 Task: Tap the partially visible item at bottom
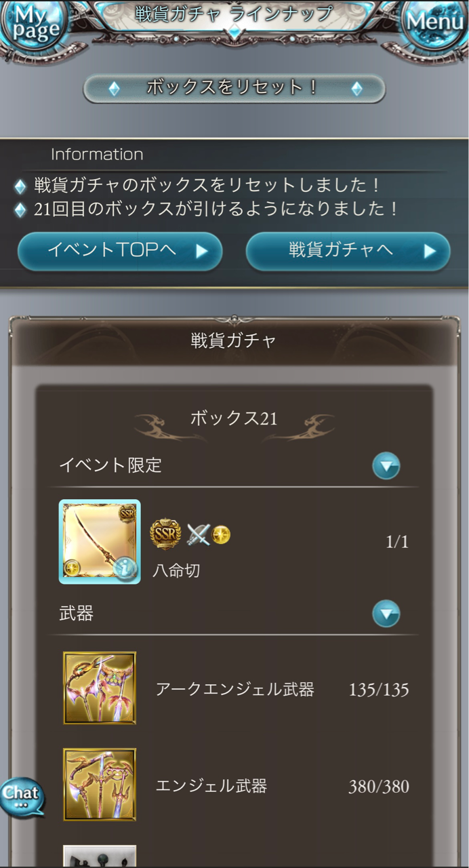point(100,855)
